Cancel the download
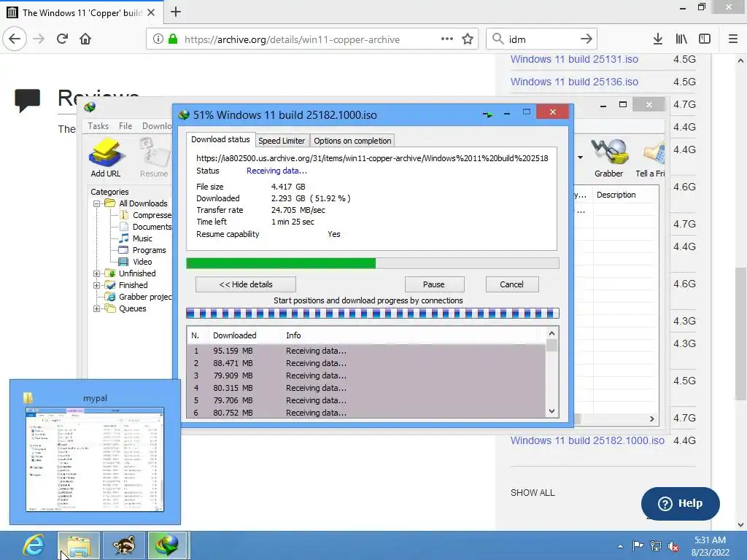This screenshot has height=560, width=747. point(511,284)
